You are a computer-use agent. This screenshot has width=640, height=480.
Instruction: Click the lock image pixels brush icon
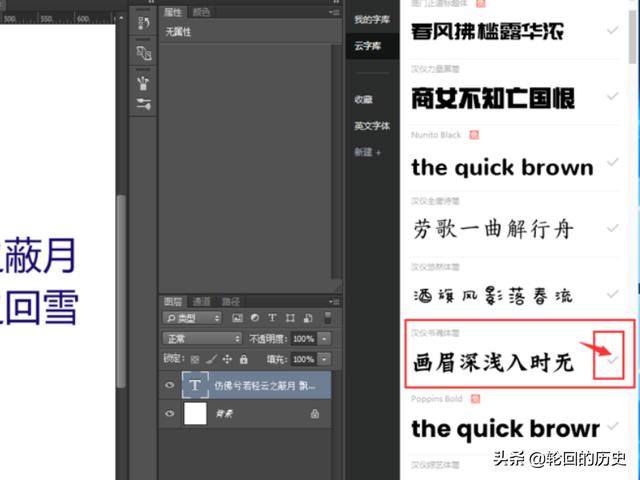[x=211, y=359]
